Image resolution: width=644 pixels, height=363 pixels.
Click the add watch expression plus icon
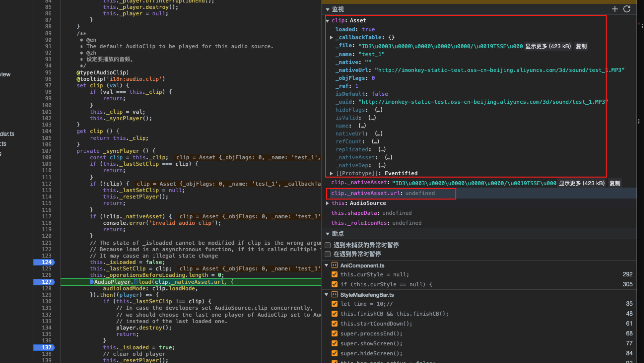click(x=615, y=9)
